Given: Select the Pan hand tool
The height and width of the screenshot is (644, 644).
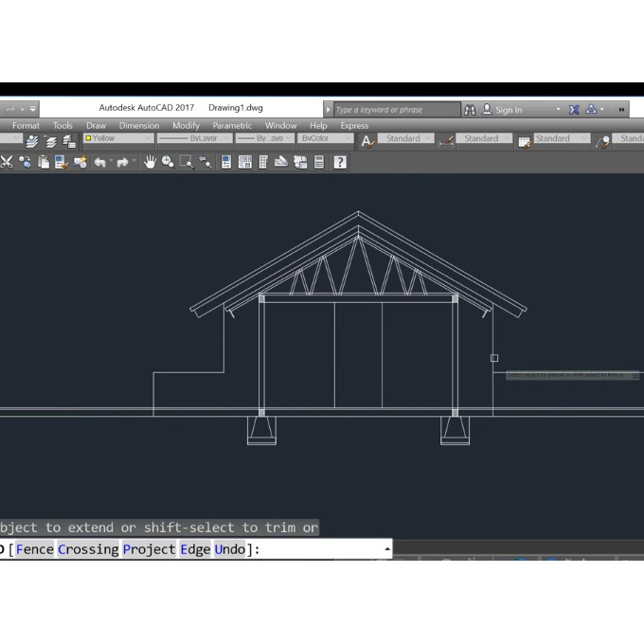Looking at the screenshot, I should coord(149,162).
